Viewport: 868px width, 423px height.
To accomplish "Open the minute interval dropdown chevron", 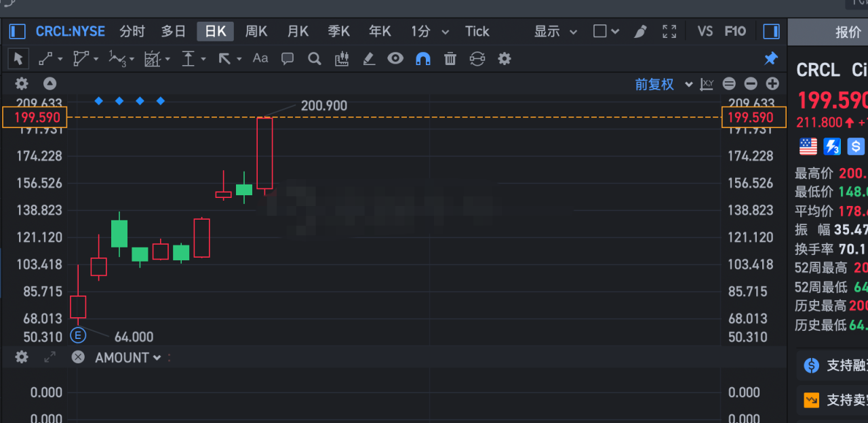I will point(446,32).
